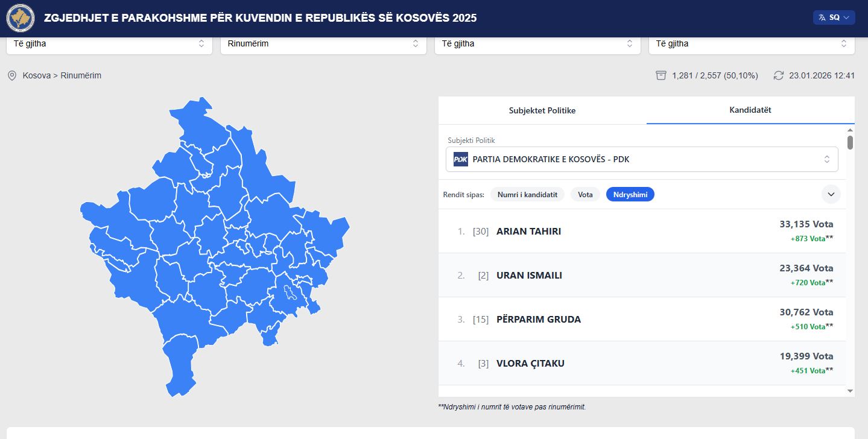Select candidate Vlora Çitaku row
The height and width of the screenshot is (439, 868).
[x=642, y=364]
